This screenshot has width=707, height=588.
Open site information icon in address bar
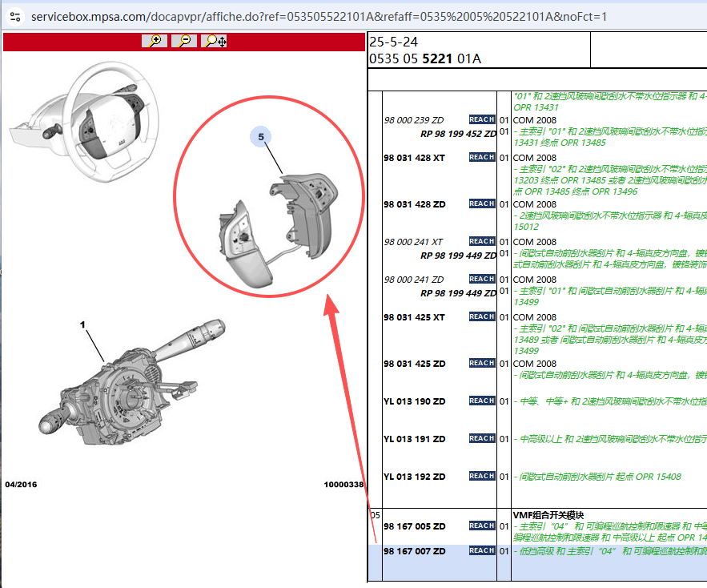pyautogui.click(x=14, y=16)
